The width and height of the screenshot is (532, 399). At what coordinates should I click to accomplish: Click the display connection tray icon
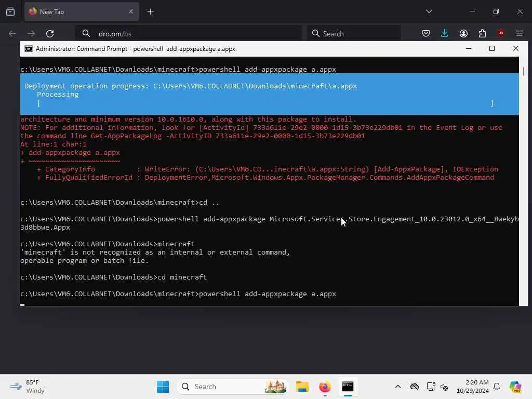(431, 387)
